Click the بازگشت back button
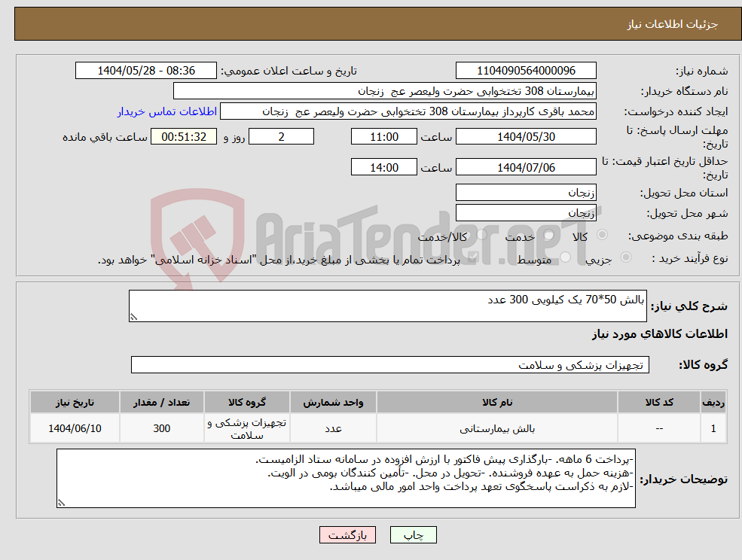 347,535
